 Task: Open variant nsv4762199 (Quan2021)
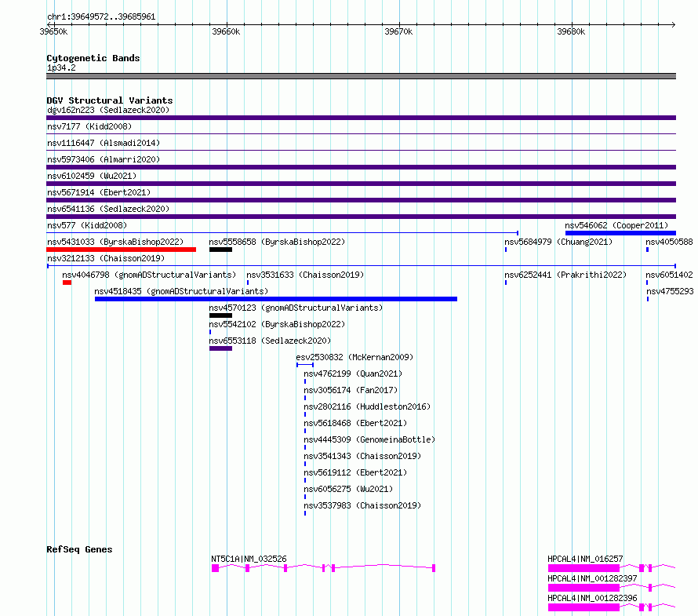[x=353, y=374]
